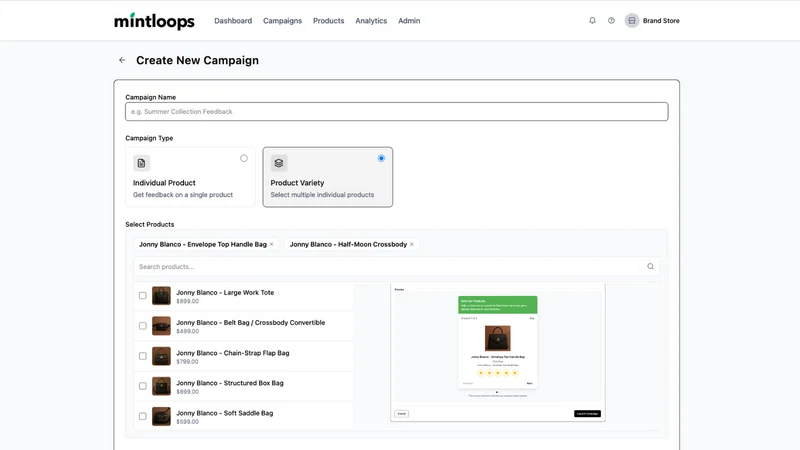Image resolution: width=800 pixels, height=450 pixels.
Task: Open the Analytics nav item
Action: coord(371,21)
